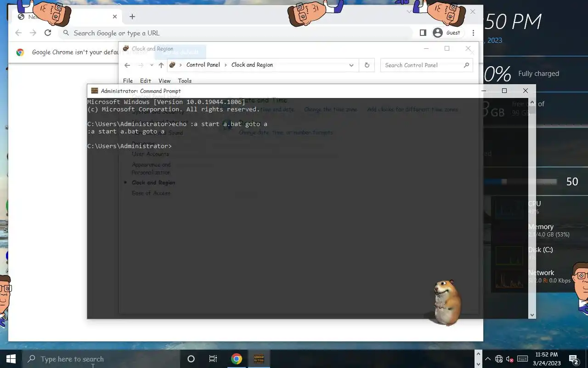Click Control Panel window's up arrow
The image size is (588, 368).
[161, 65]
